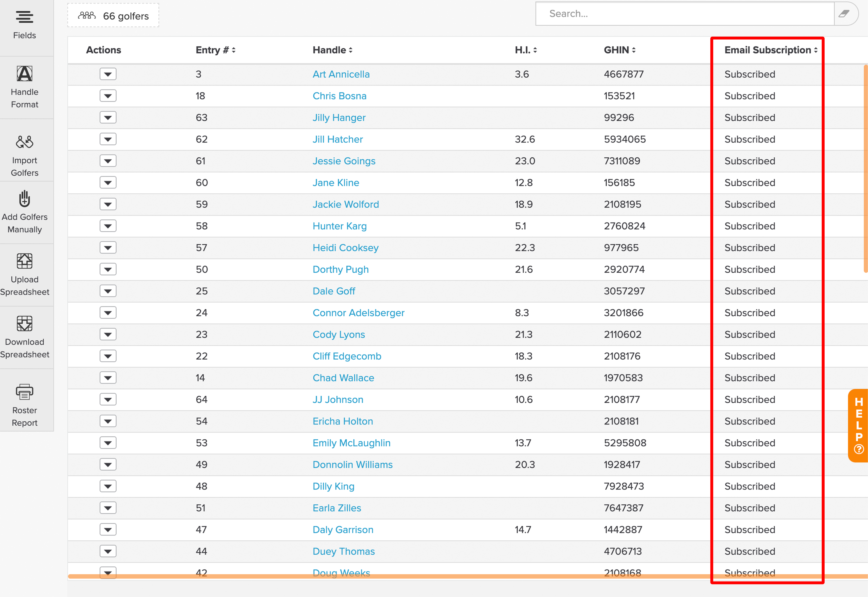The height and width of the screenshot is (597, 868).
Task: Click the orange vertical scrollbar
Action: click(x=865, y=169)
